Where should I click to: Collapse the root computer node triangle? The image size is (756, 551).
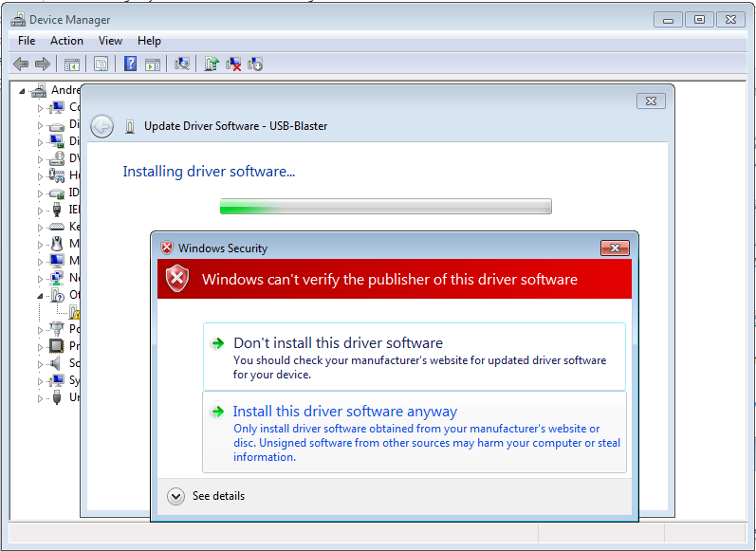tap(22, 91)
